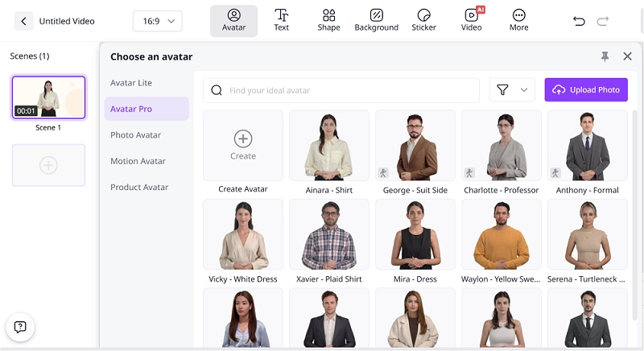
Task: Open the More options menu
Action: tap(518, 21)
